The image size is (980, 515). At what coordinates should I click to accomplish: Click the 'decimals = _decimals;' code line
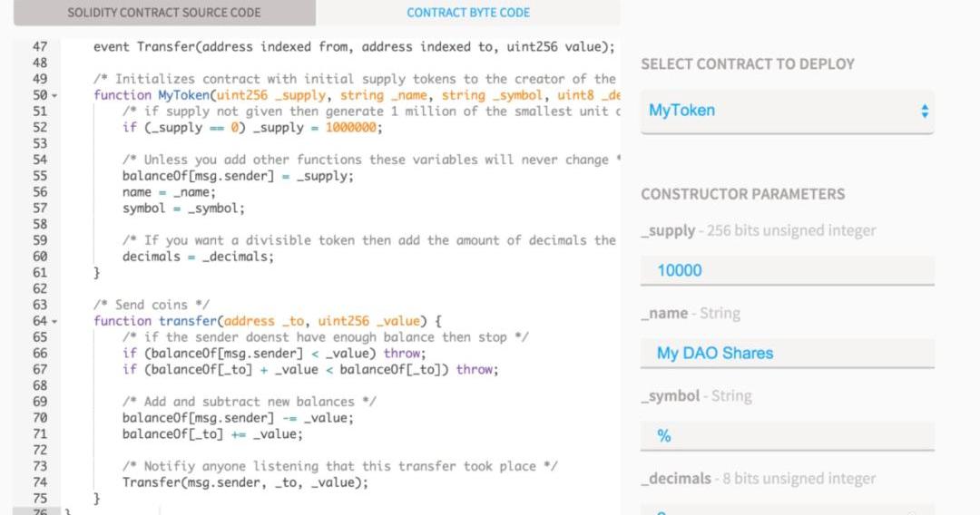[x=198, y=257]
